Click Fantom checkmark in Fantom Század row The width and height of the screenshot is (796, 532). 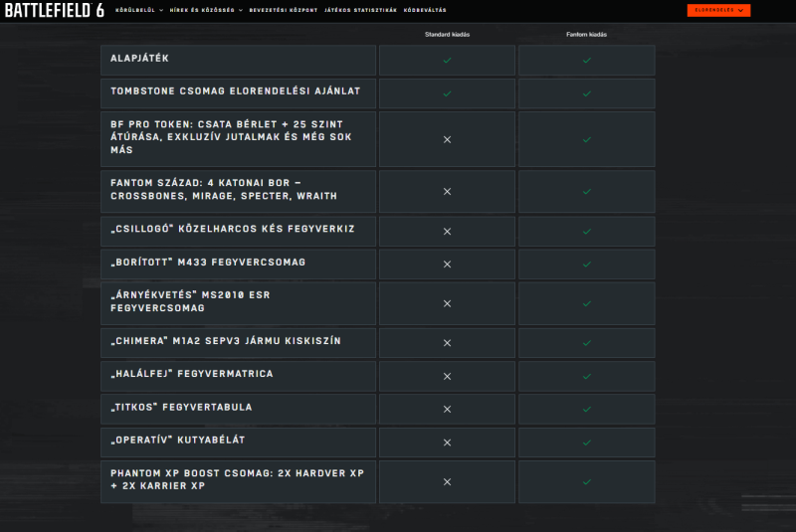(x=587, y=192)
